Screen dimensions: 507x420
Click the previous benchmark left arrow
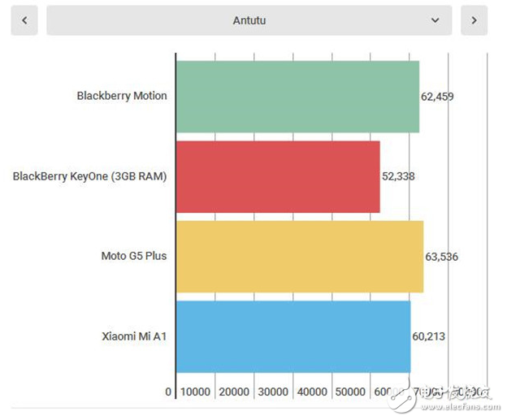(24, 20)
